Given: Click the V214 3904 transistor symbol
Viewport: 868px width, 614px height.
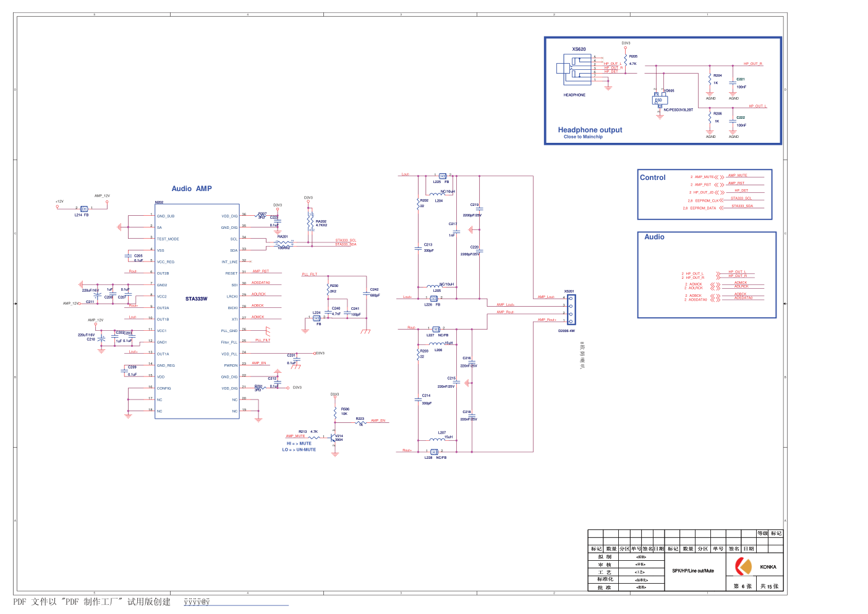Looking at the screenshot, I should click(334, 438).
